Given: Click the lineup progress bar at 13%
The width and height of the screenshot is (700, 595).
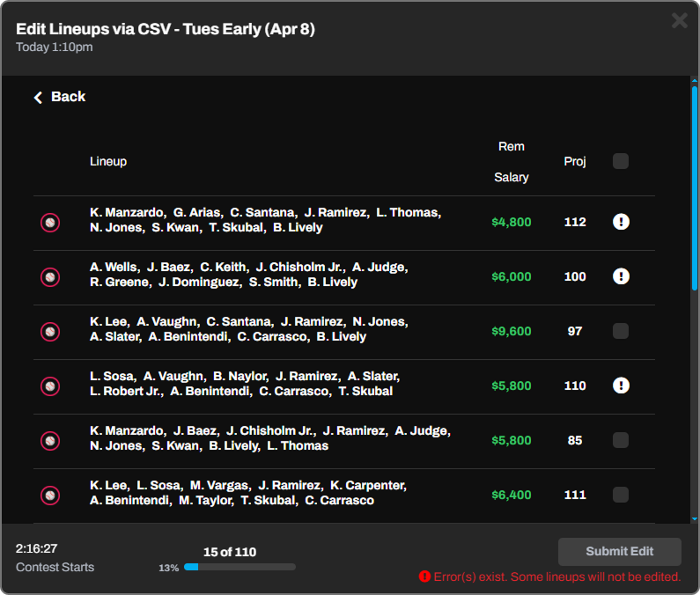Looking at the screenshot, I should pyautogui.click(x=239, y=568).
